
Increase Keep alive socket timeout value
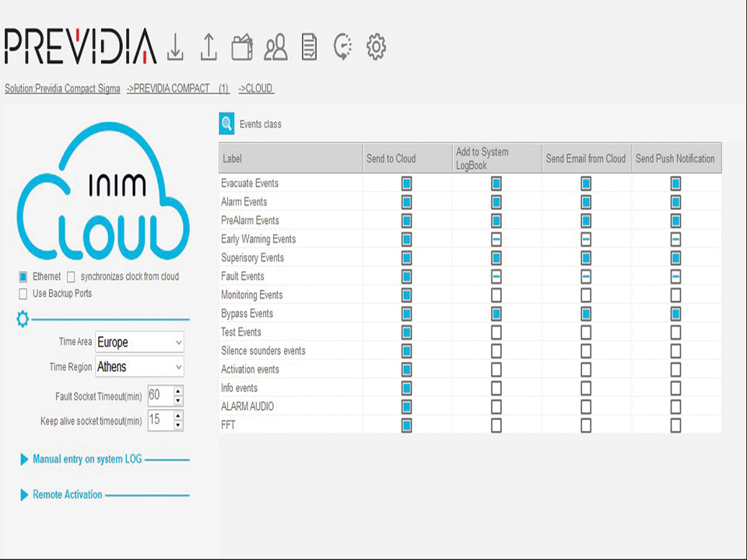coord(178,416)
